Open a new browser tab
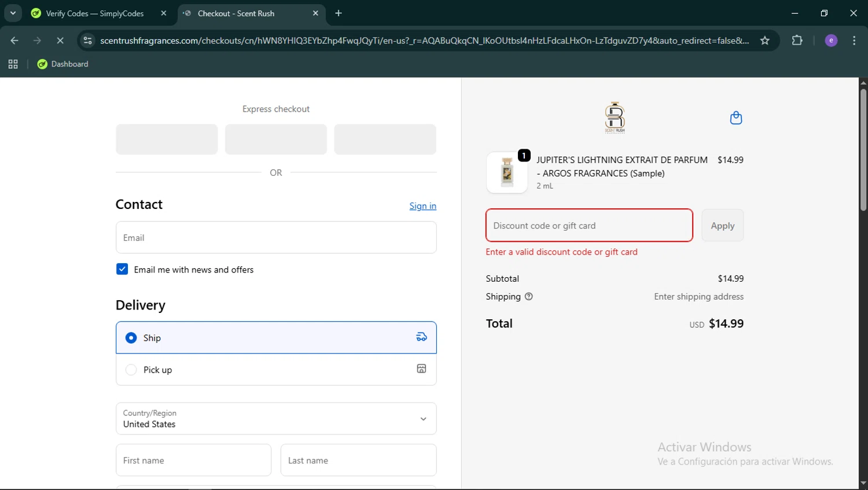Viewport: 868px width, 490px height. pos(339,13)
